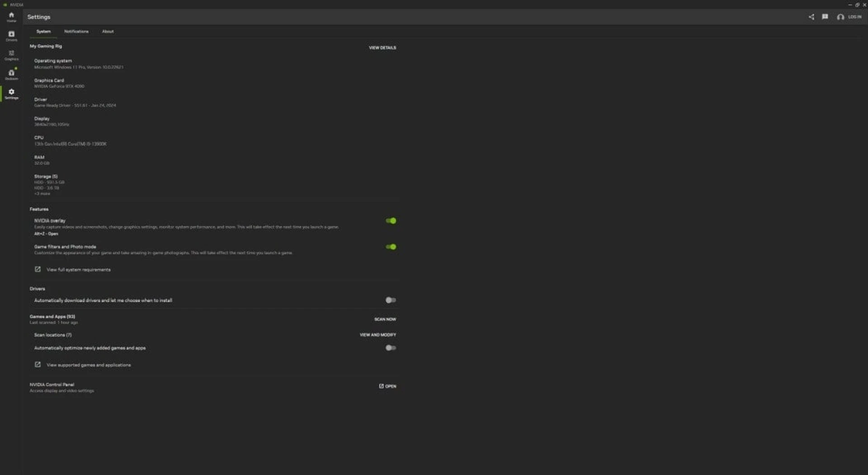Click the NVIDIA Control Panel heading

pyautogui.click(x=52, y=385)
